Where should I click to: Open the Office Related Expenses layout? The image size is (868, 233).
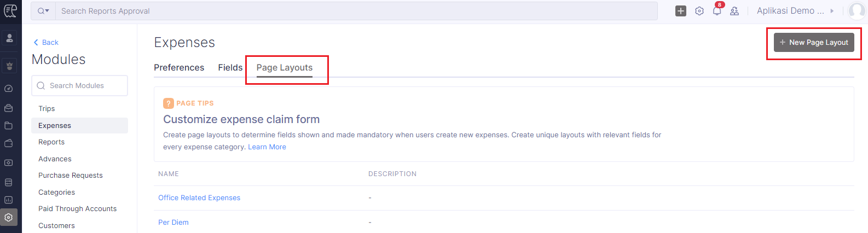(x=199, y=198)
